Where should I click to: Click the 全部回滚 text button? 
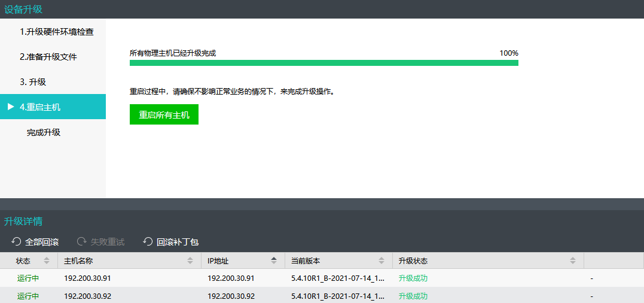tap(42, 242)
